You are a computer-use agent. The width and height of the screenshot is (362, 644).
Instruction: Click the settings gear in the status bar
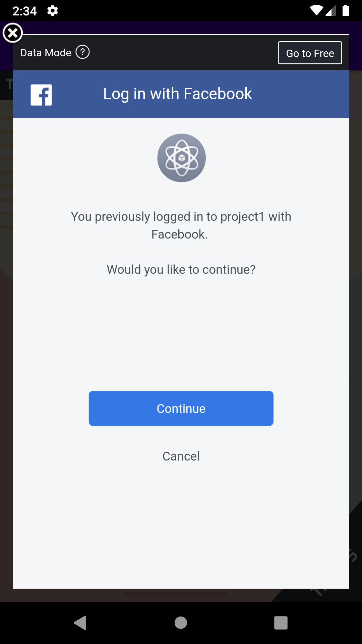[53, 10]
